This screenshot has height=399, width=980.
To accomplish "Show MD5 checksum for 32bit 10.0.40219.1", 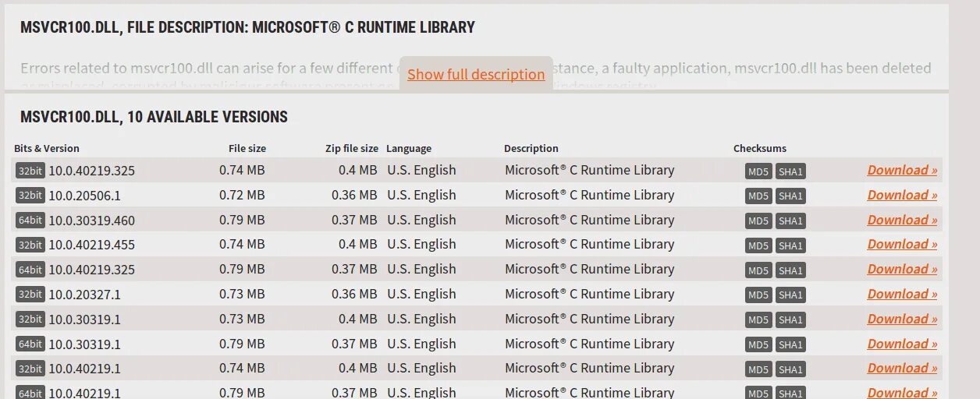I will tap(758, 369).
